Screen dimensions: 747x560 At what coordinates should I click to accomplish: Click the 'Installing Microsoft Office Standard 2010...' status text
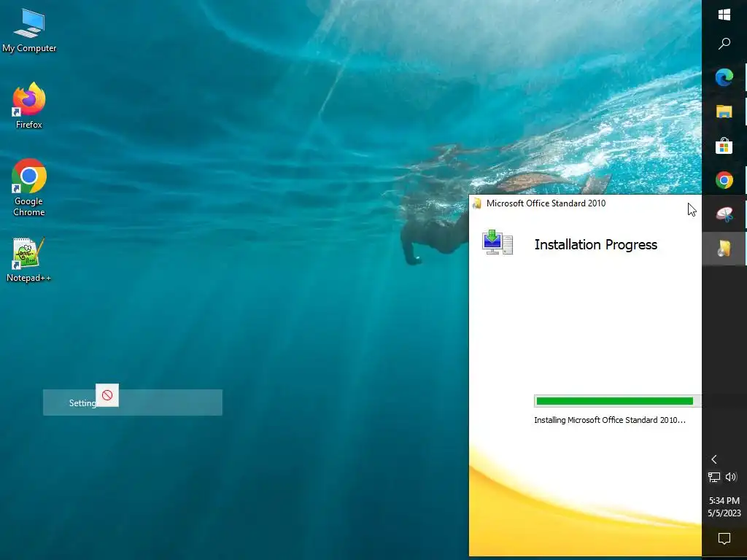[x=610, y=420]
